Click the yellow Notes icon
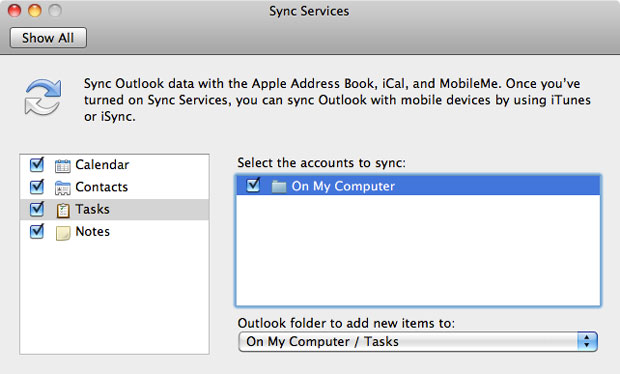Viewport: 620px width, 374px height. coord(62,233)
